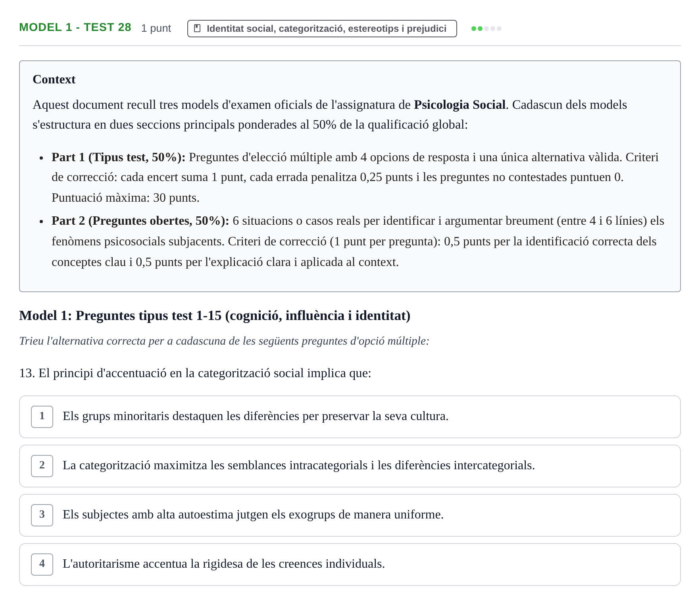This screenshot has width=700, height=605.
Task: Select answer option number 3 box
Action: pos(42,515)
